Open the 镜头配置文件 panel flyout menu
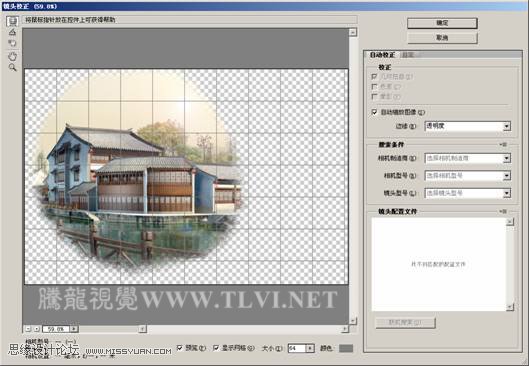This screenshot has width=529, height=366. pos(503,212)
